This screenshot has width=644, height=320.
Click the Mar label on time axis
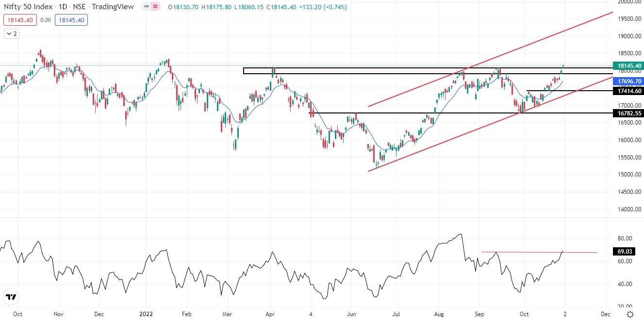pyautogui.click(x=227, y=314)
